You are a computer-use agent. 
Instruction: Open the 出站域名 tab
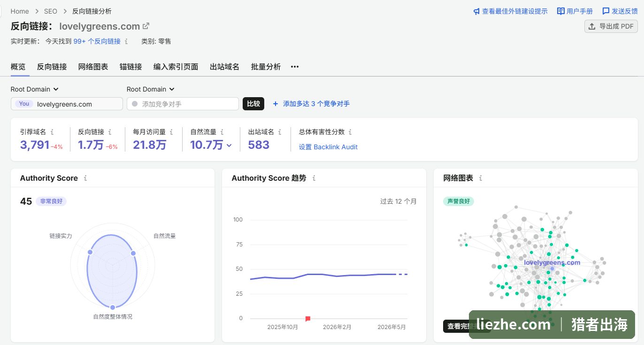pos(225,67)
